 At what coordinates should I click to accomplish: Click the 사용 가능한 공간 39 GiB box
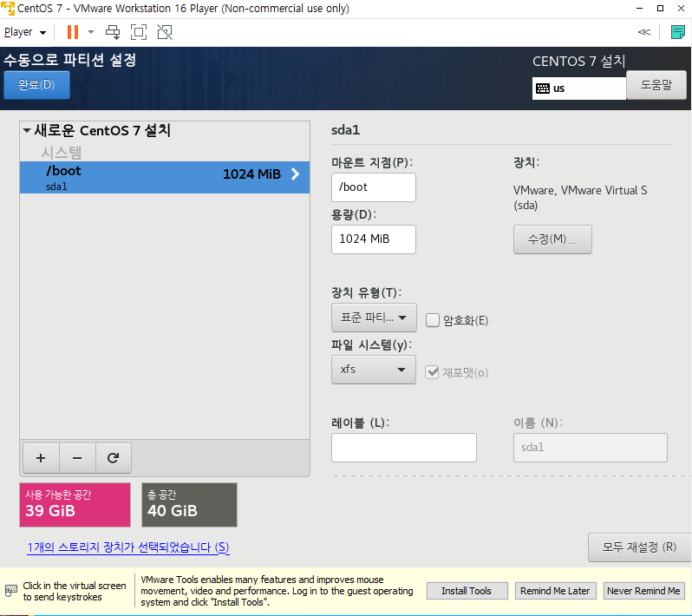click(x=75, y=505)
